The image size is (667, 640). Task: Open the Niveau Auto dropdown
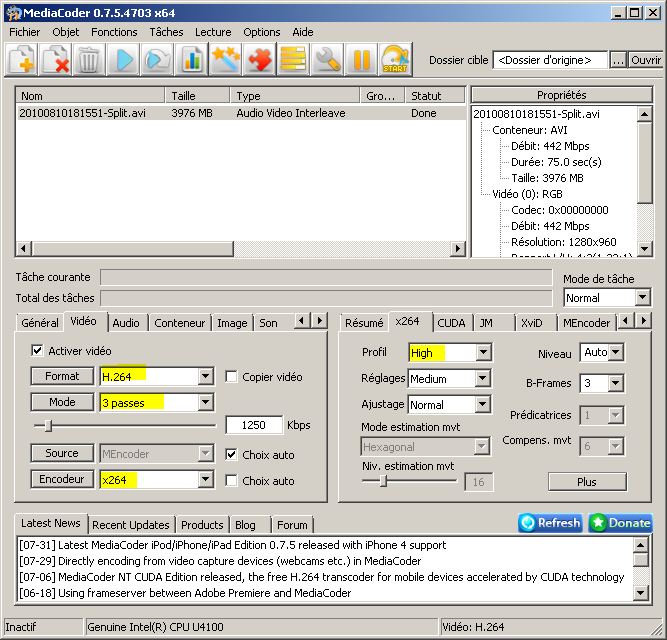(616, 352)
